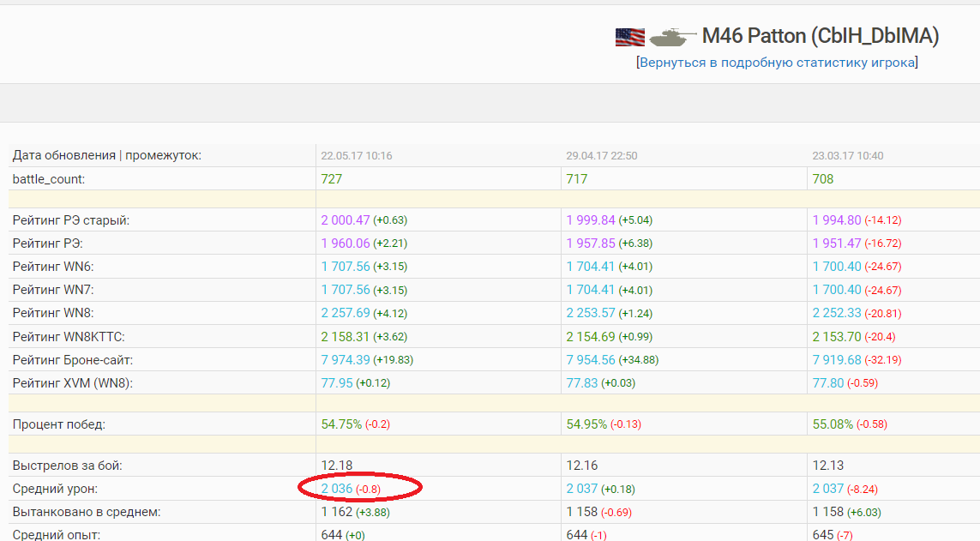Click the 'battle_count:' row label
The width and height of the screenshot is (980, 541).
[x=49, y=179]
